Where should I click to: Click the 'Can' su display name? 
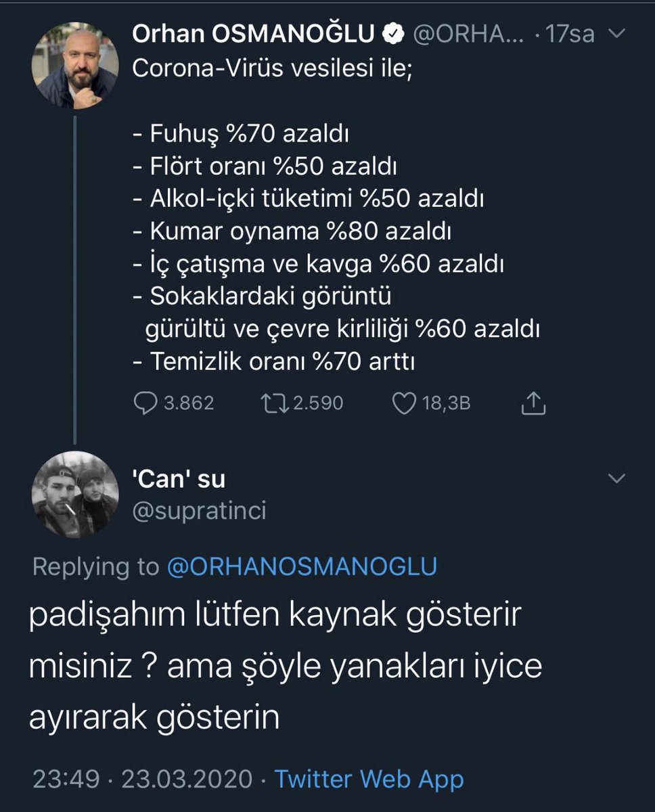point(179,479)
